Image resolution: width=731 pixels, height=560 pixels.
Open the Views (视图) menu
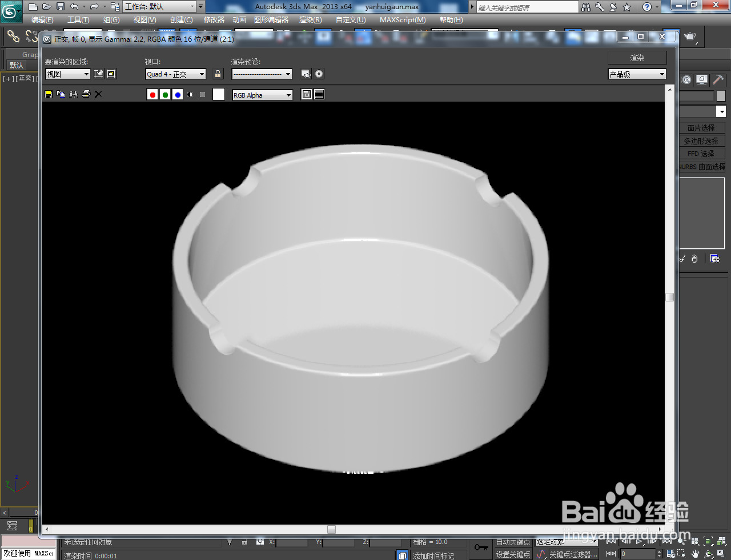(x=144, y=20)
